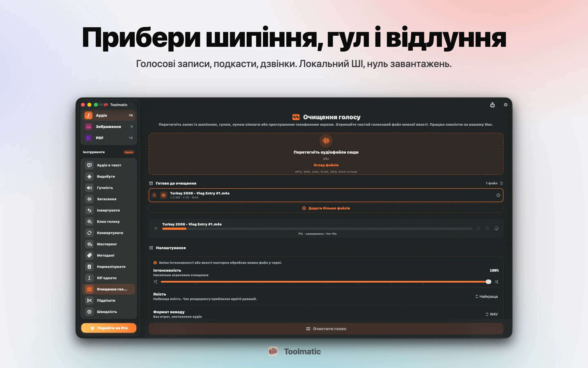Click the high-intensity icon right of the slider
Screen dimensions: 588x368
pyautogui.click(x=496, y=282)
